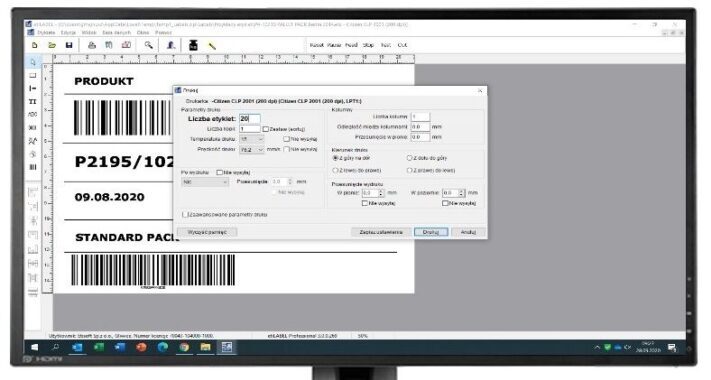The height and width of the screenshot is (380, 711).
Task: Tick Nie wysyłaj next to Po wydruku
Action: point(219,172)
